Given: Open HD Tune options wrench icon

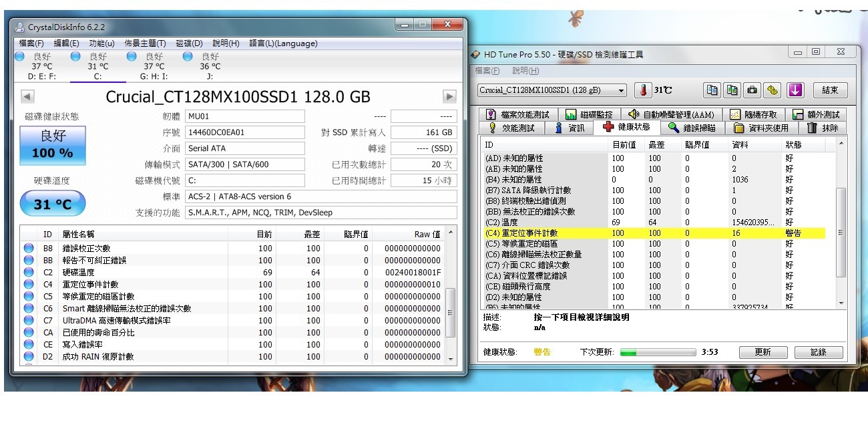Looking at the screenshot, I should (x=773, y=90).
